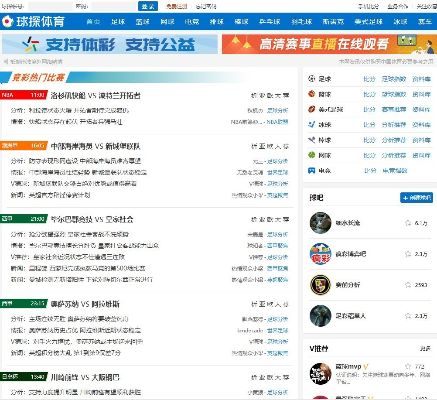
Task: Select the American football icon in sidebar
Action: [x=311, y=109]
